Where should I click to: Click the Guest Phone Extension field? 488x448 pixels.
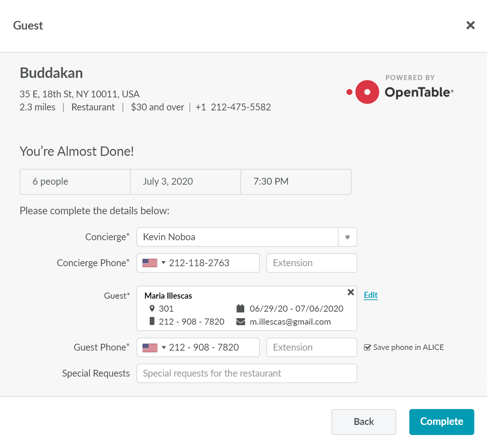312,347
